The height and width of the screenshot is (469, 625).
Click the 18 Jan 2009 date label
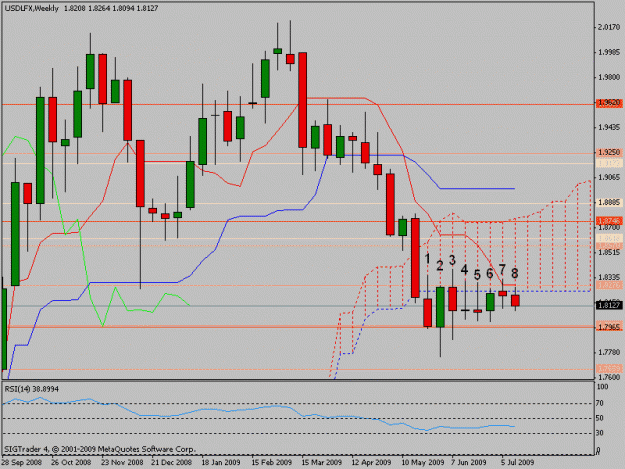click(x=221, y=462)
